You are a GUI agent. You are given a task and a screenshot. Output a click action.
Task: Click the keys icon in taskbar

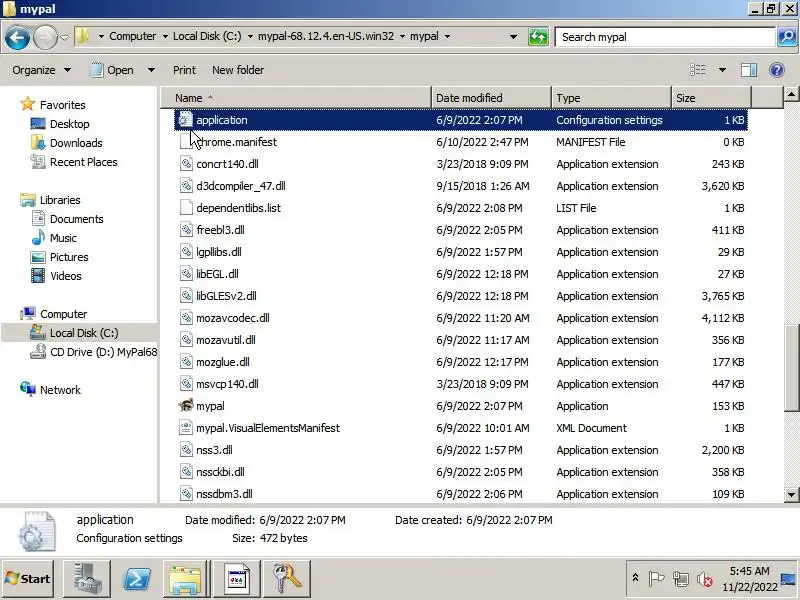[287, 579]
